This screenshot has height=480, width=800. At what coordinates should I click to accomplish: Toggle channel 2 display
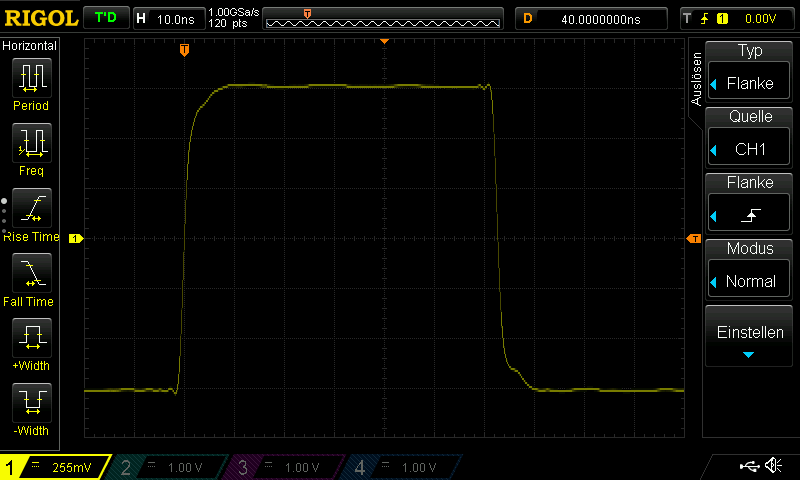(168, 467)
